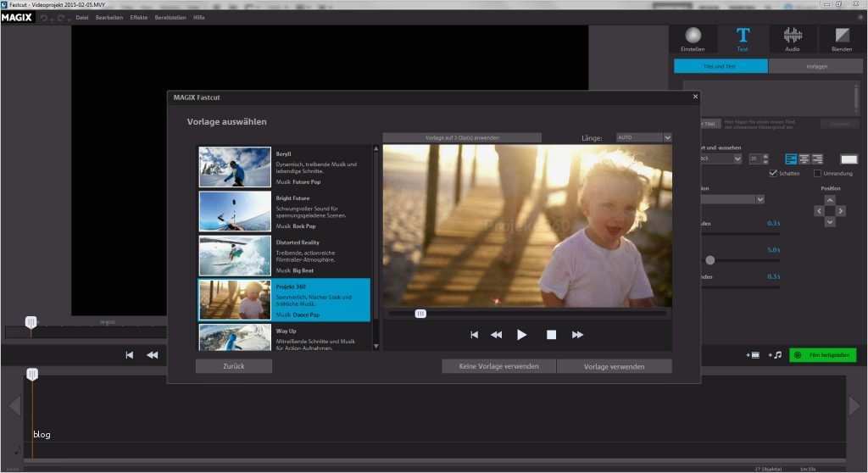868x473 pixels.
Task: Rewind the template preview
Action: 497,335
